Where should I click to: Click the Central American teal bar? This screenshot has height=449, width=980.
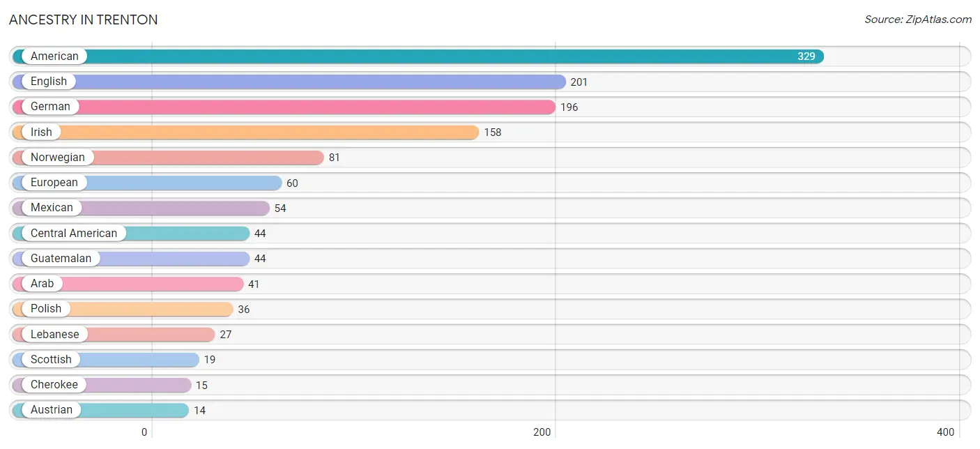coord(131,234)
